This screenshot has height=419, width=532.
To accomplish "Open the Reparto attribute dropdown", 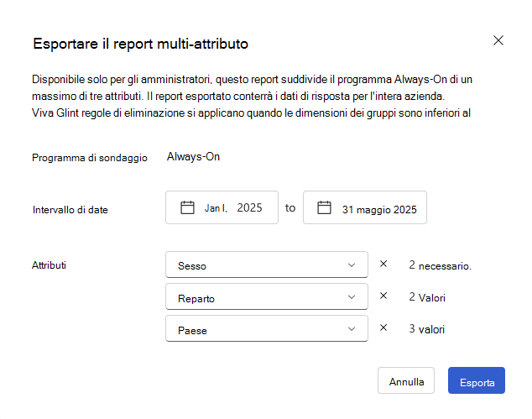I will (267, 296).
